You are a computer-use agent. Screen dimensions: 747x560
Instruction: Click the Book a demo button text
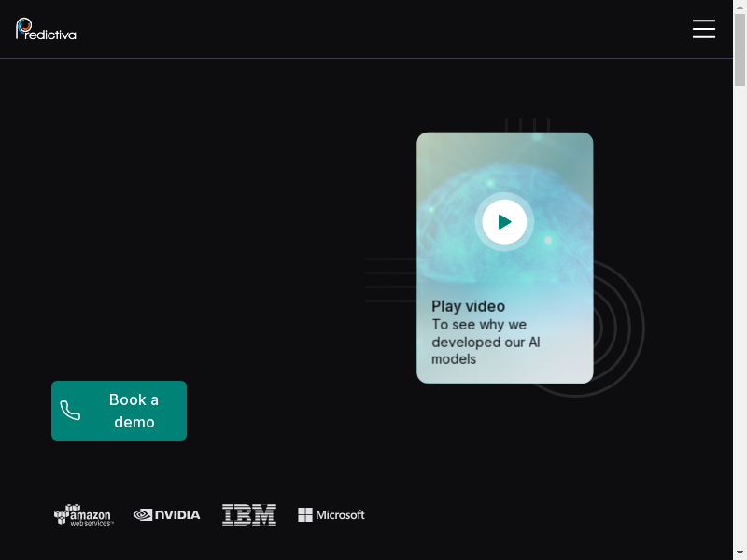point(134,411)
